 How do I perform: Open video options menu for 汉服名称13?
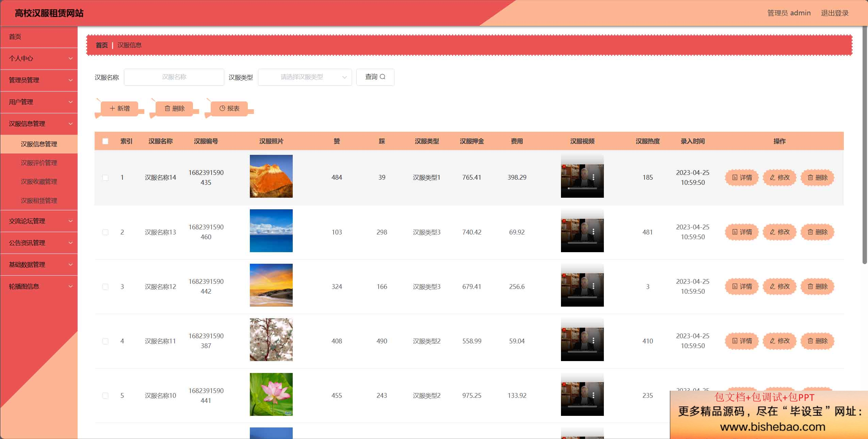pyautogui.click(x=593, y=232)
